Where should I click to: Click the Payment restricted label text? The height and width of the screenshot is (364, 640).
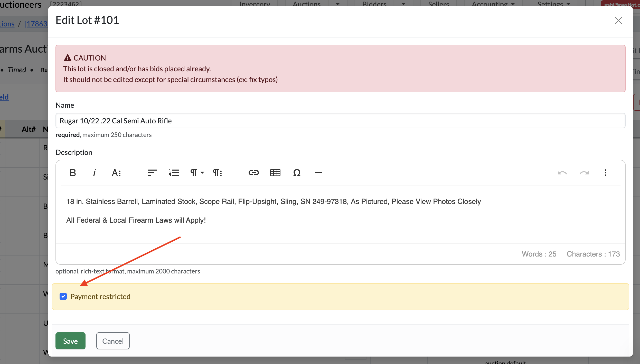click(x=100, y=296)
